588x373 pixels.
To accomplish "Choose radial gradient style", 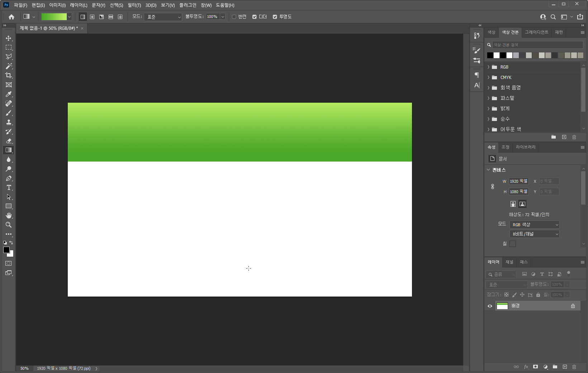I will coord(92,17).
